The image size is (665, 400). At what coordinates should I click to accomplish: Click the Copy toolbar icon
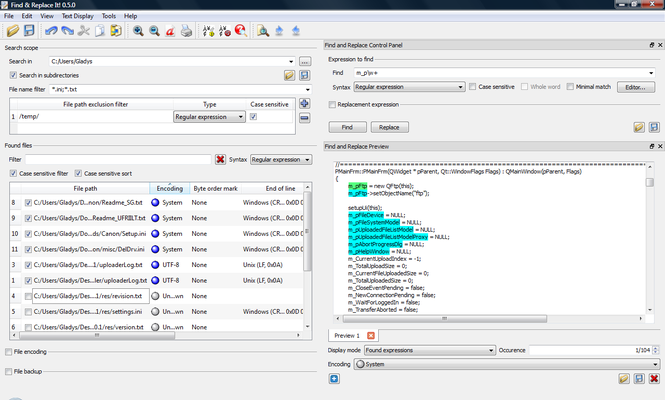point(100,31)
